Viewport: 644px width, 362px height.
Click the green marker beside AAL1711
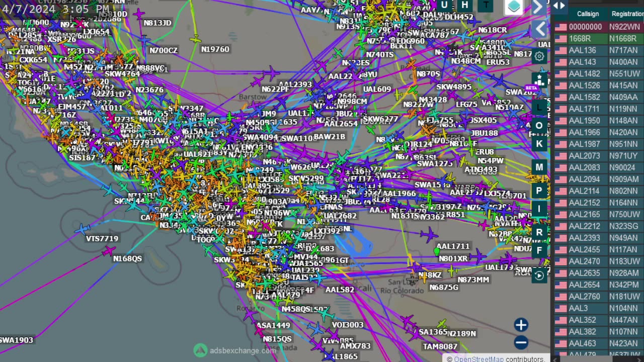tap(436, 250)
